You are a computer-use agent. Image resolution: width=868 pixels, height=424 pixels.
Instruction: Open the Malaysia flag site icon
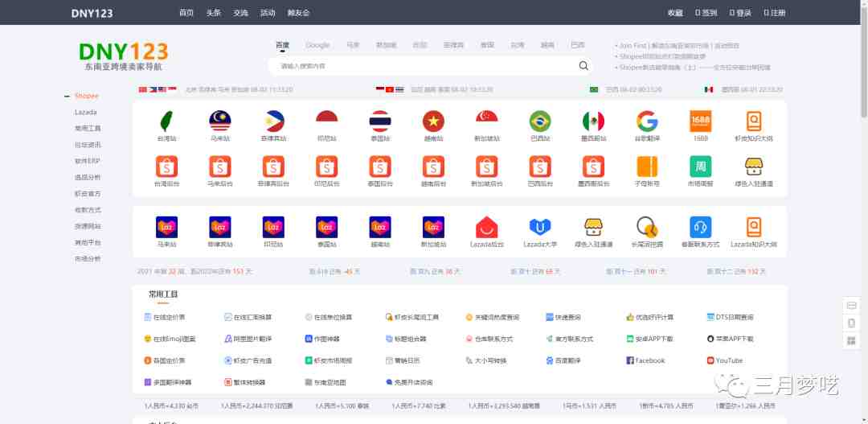click(x=219, y=121)
